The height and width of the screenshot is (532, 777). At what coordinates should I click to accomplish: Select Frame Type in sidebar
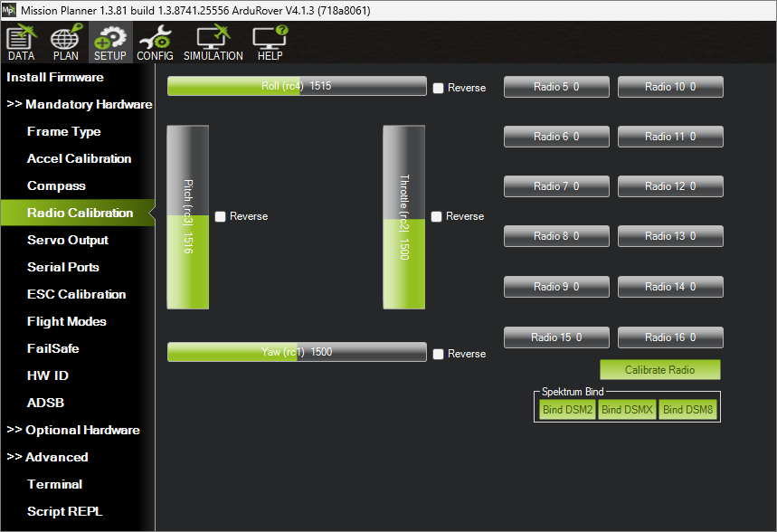pos(64,131)
